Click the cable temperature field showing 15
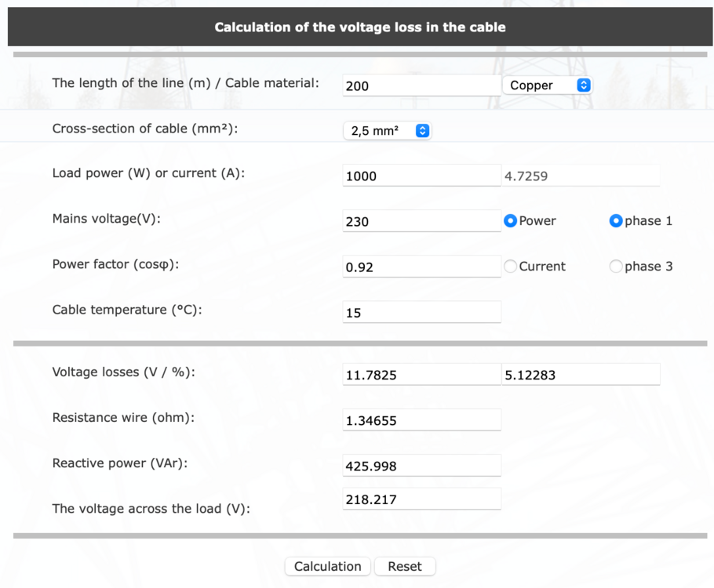 [x=421, y=312]
